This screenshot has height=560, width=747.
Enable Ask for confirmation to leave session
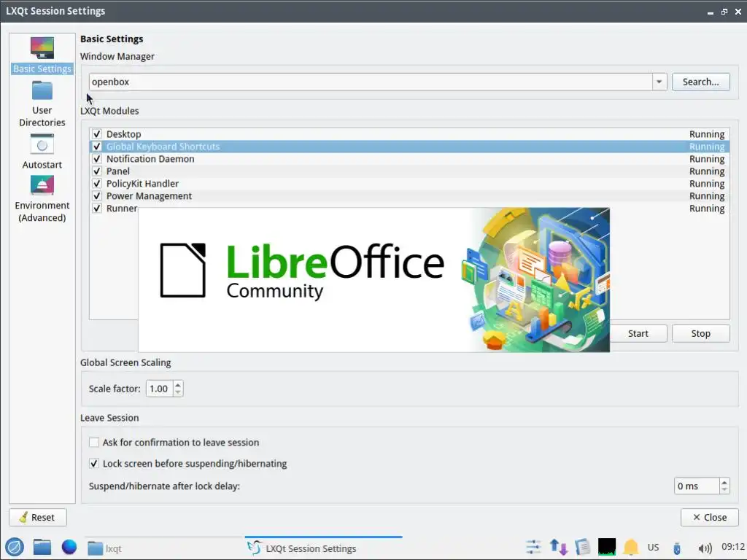pos(94,443)
